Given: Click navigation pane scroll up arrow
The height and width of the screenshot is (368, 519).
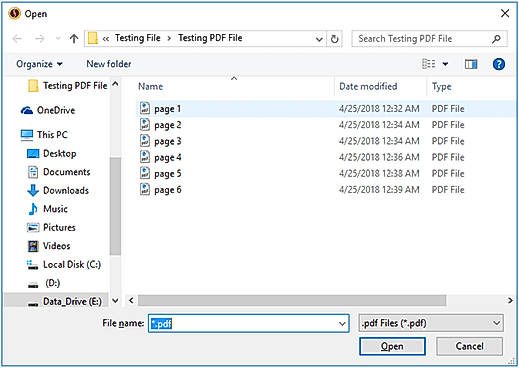Looking at the screenshot, I should point(115,84).
